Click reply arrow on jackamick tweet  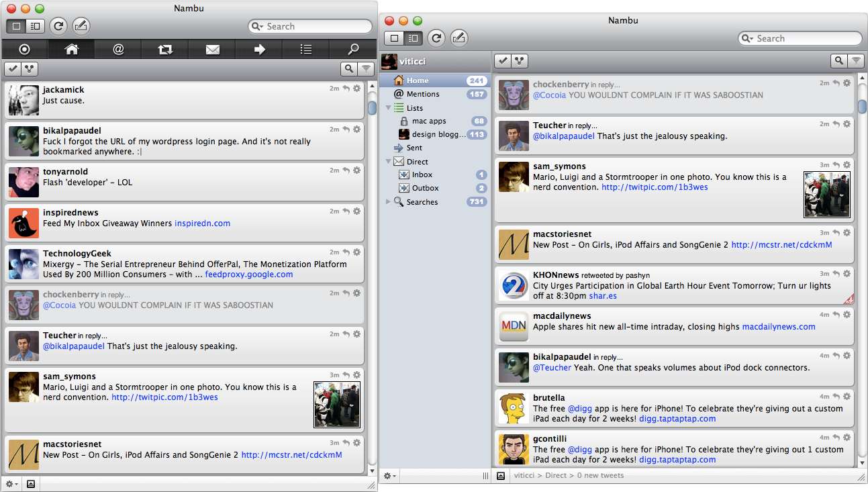click(346, 89)
